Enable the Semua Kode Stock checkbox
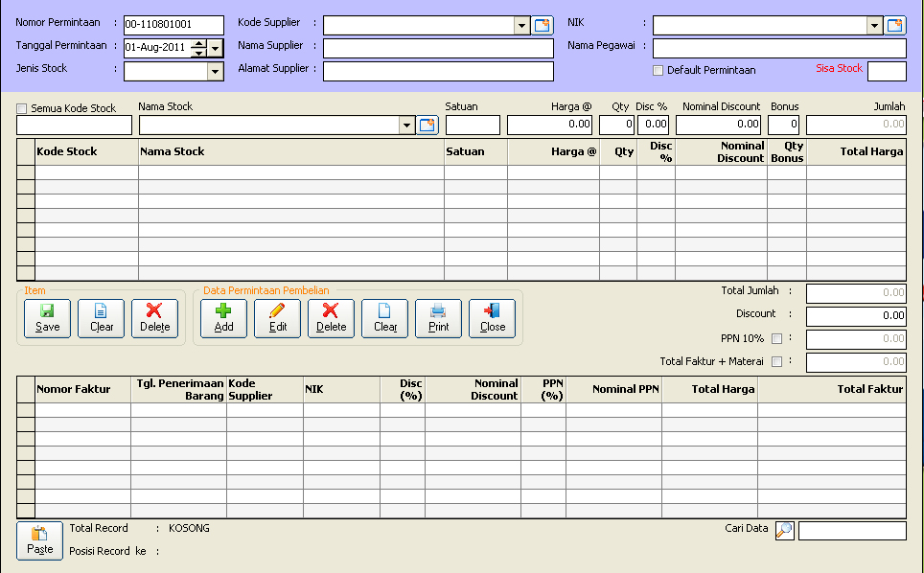The image size is (924, 573). click(x=22, y=109)
